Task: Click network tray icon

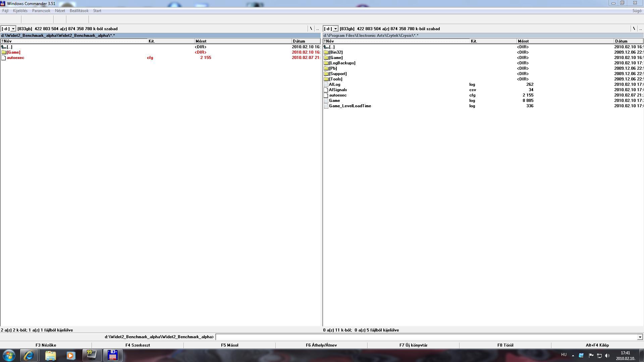Action: tap(599, 356)
